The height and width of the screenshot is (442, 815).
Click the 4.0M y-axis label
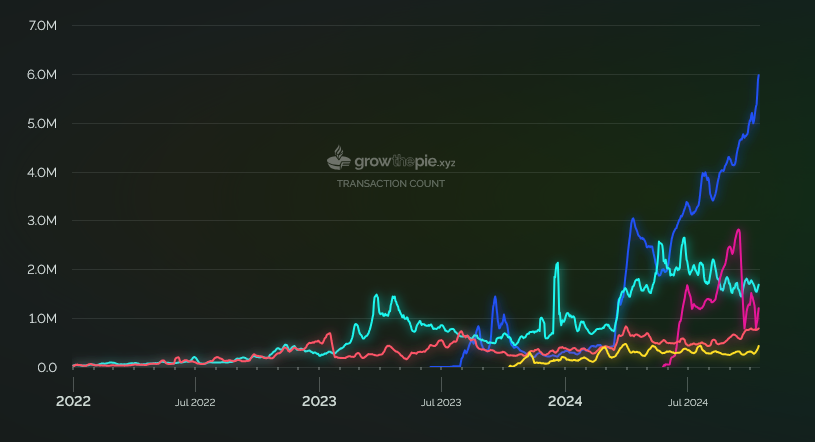[42, 172]
